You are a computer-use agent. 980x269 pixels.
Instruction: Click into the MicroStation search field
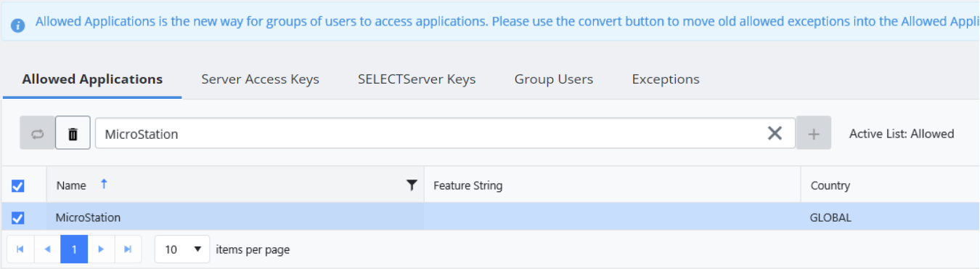432,134
